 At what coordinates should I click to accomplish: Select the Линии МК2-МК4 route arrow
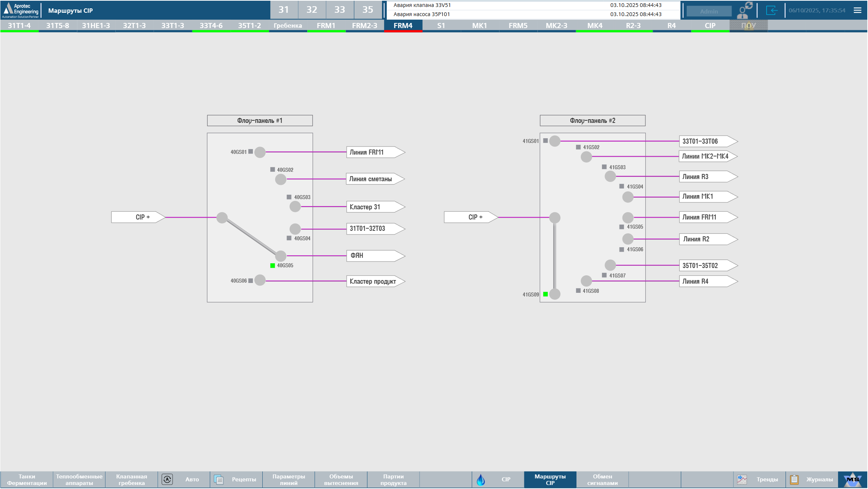coord(708,156)
